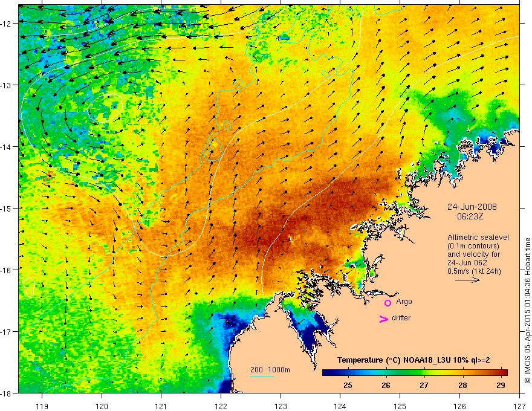The height and width of the screenshot is (411, 532).
Task: Click the dark red end of temperature colorbar
Action: (504, 372)
